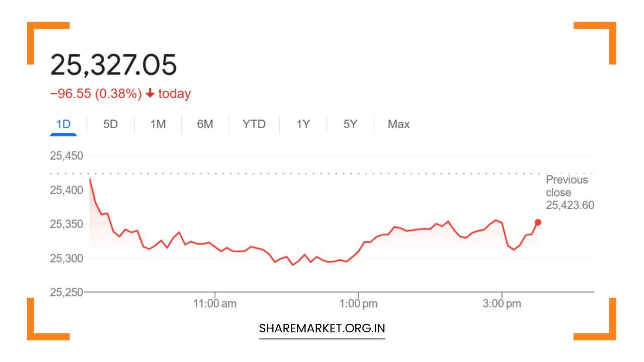Switch to the 1Y range
This screenshot has width=644, height=362.
303,124
